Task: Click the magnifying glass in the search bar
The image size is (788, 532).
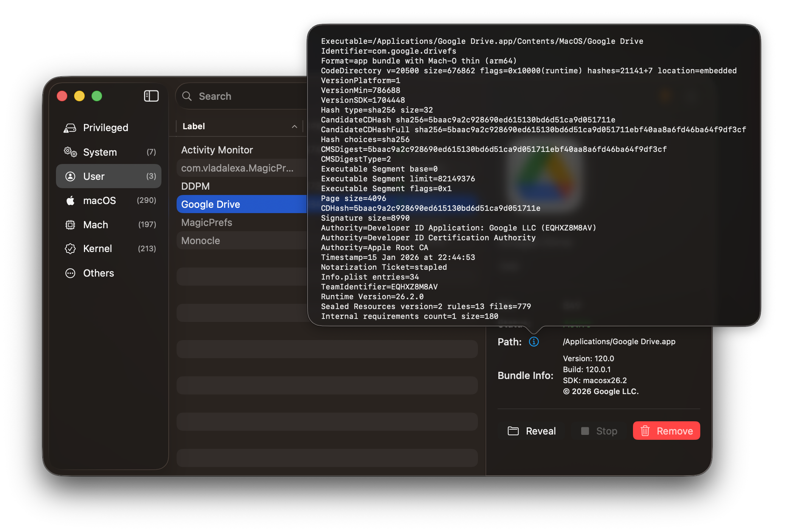Action: click(187, 96)
